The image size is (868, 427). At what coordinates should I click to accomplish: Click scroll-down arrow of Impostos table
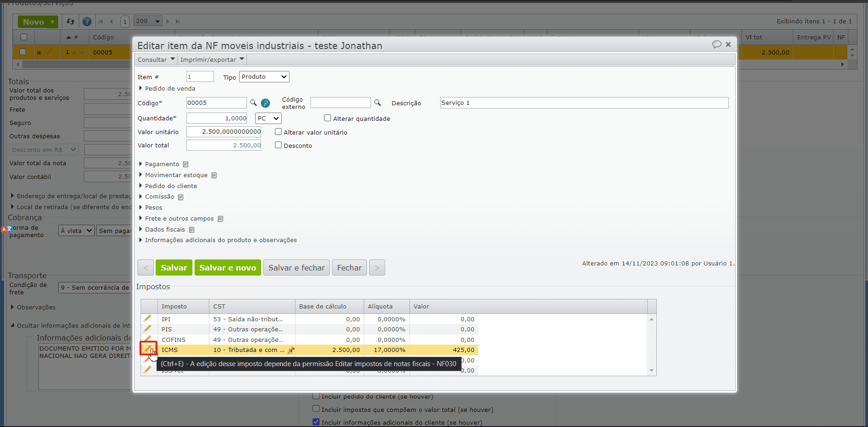click(651, 371)
